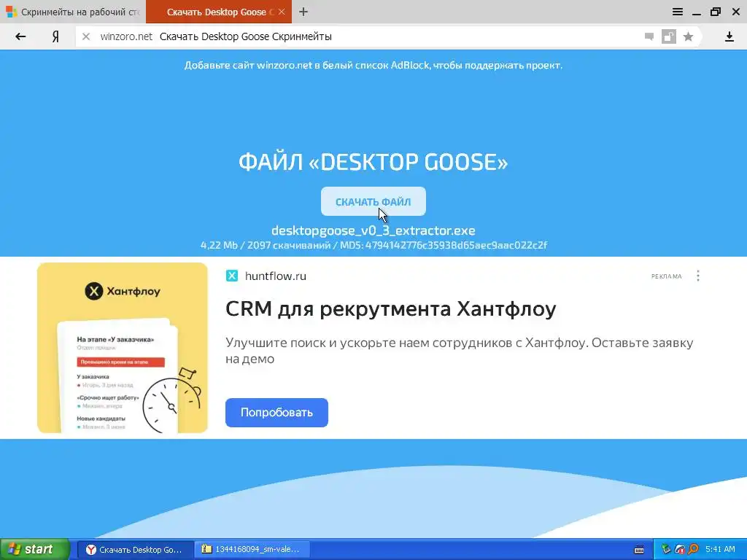The width and height of the screenshot is (747, 560).
Task: Open a new tab with plus button
Action: 303,12
